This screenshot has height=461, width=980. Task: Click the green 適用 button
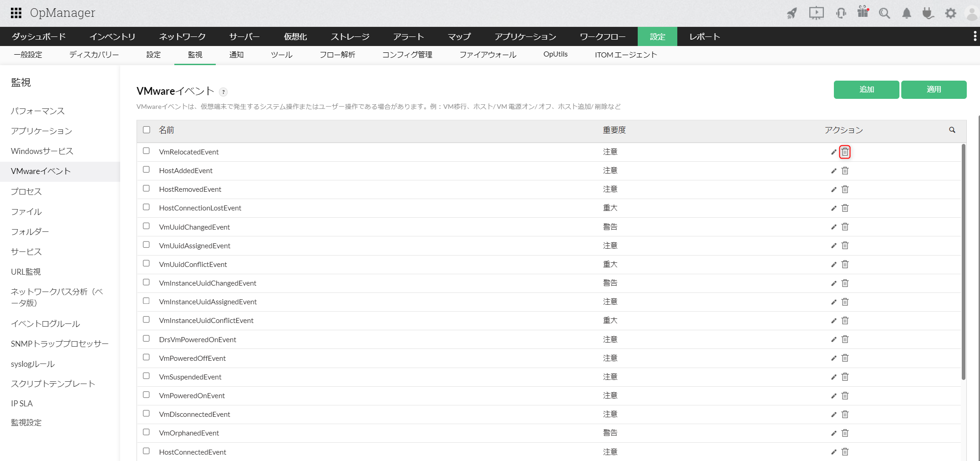934,90
